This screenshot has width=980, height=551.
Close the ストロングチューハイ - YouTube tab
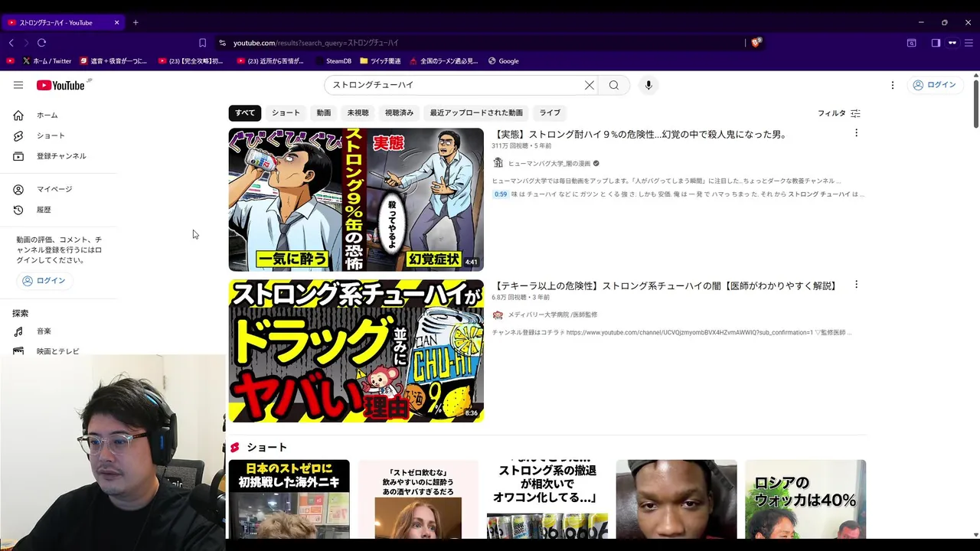click(116, 22)
